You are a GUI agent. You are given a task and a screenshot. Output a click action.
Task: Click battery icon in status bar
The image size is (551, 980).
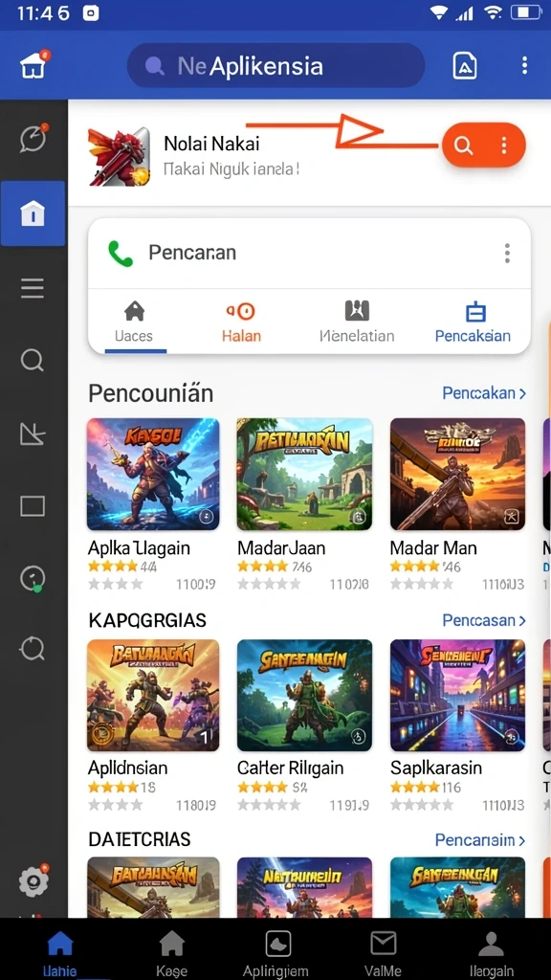click(x=525, y=12)
